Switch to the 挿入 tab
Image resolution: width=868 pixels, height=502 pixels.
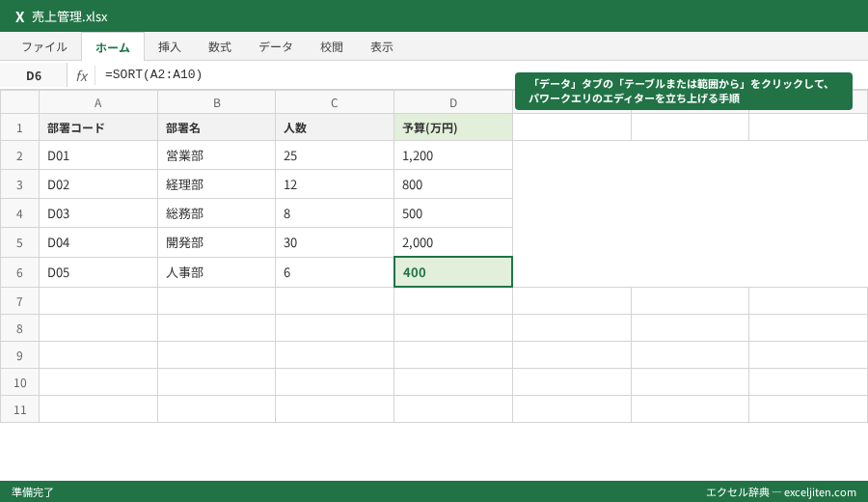pyautogui.click(x=170, y=47)
